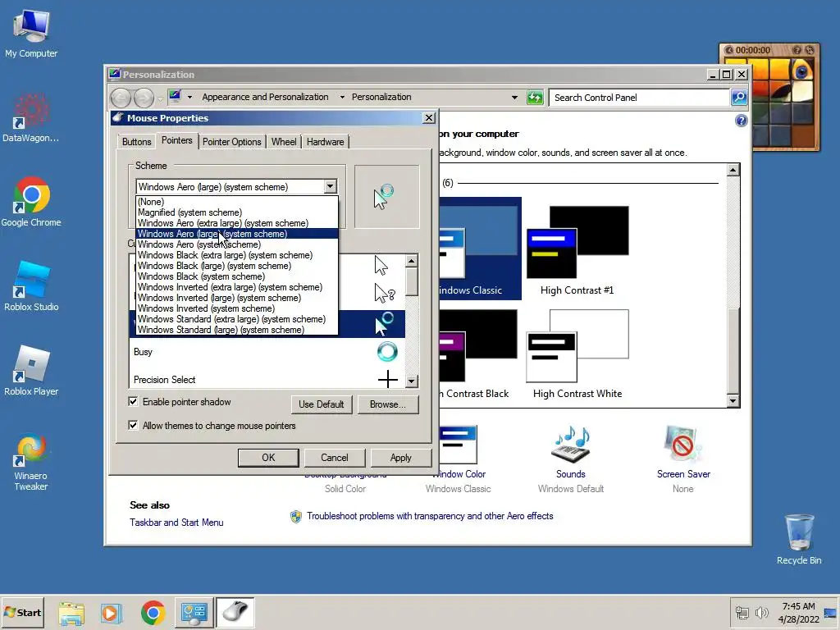The width and height of the screenshot is (840, 630).
Task: Click the Control Panel icon in the address bar
Action: [x=175, y=97]
